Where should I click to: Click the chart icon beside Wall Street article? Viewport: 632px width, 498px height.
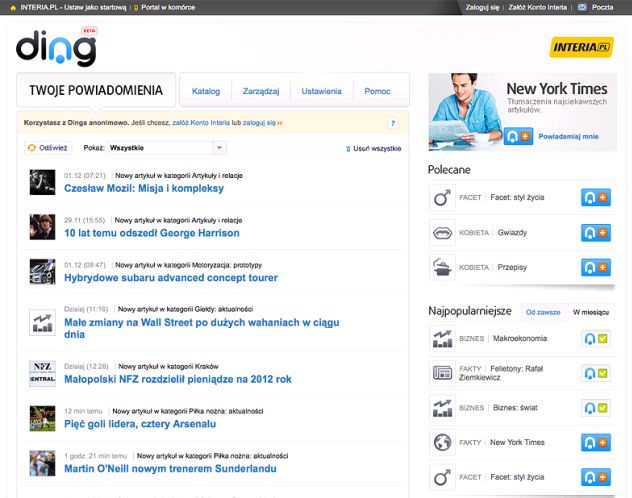tap(42, 322)
